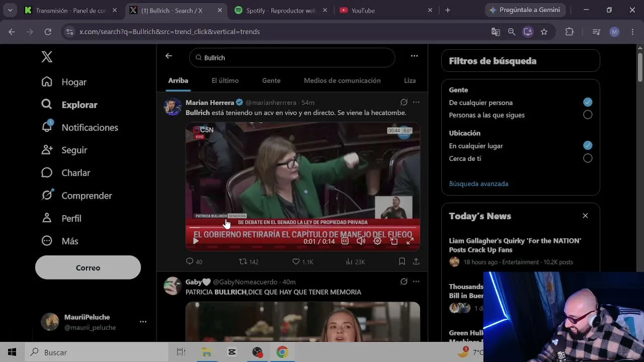Open Gaby's profile avatar
This screenshot has height=362, width=644.
pos(173,286)
